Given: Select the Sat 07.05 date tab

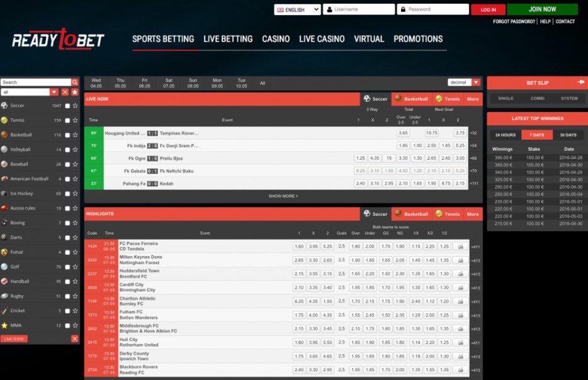Looking at the screenshot, I should point(169,83).
